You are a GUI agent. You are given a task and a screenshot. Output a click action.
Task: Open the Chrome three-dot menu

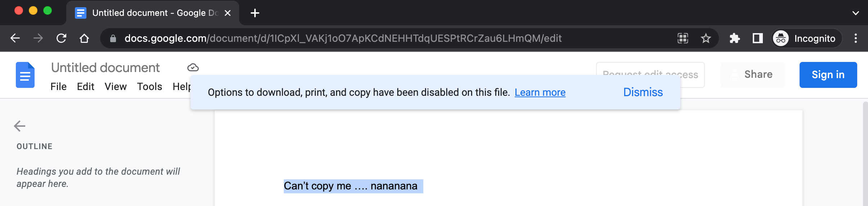(x=856, y=38)
